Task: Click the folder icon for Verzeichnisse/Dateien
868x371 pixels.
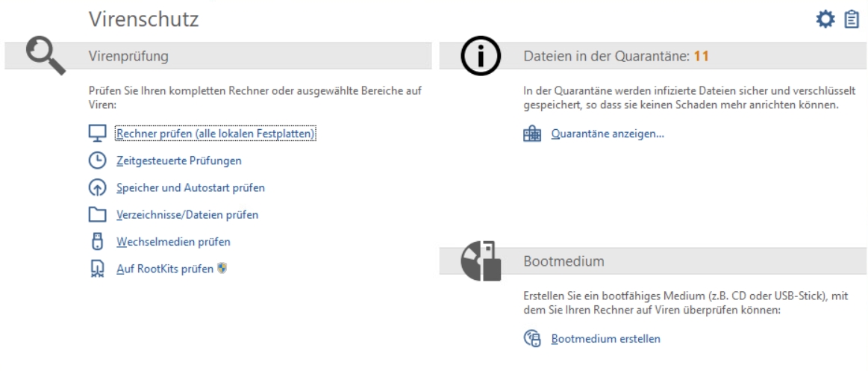Action: click(x=97, y=215)
